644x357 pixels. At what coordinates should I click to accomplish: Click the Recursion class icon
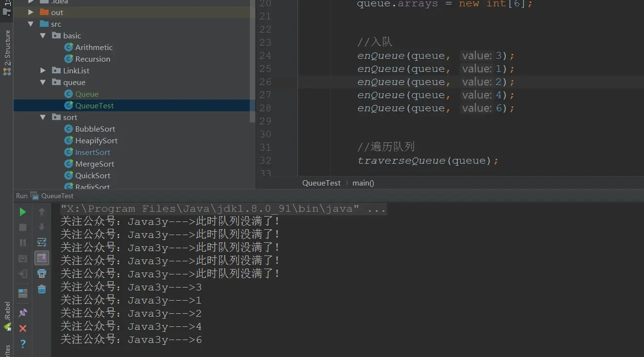pos(69,59)
